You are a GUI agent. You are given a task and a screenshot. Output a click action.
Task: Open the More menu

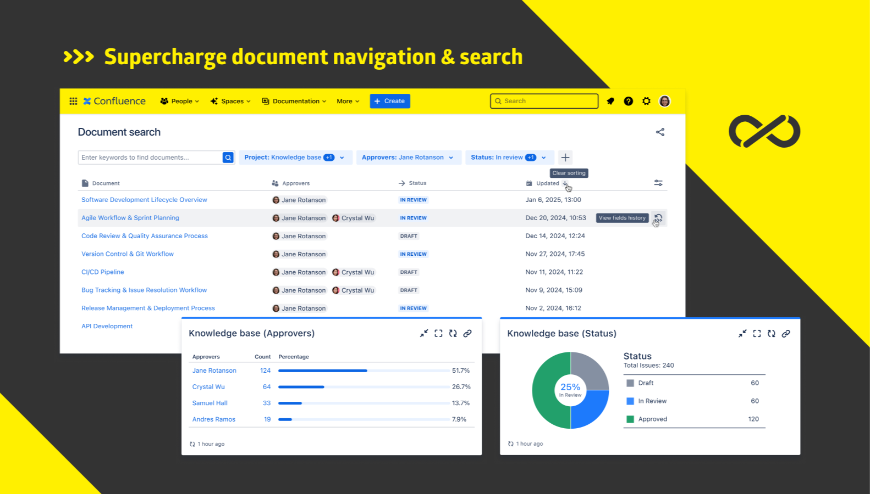(348, 101)
